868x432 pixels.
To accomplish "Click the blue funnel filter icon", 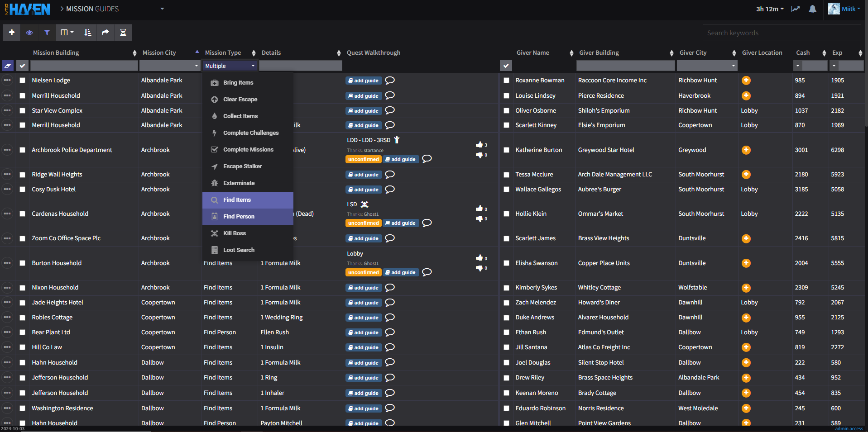I will click(47, 33).
